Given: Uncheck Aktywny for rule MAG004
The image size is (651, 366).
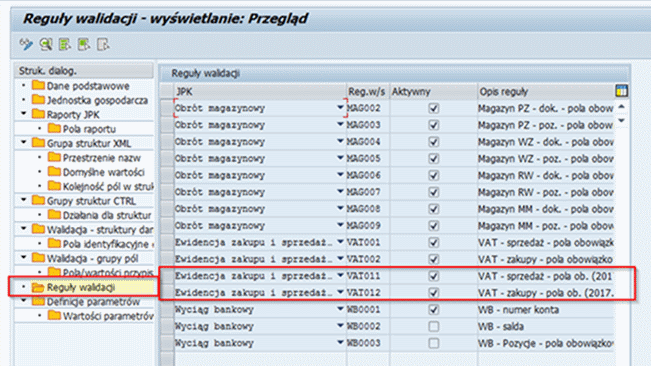Looking at the screenshot, I should 433,142.
